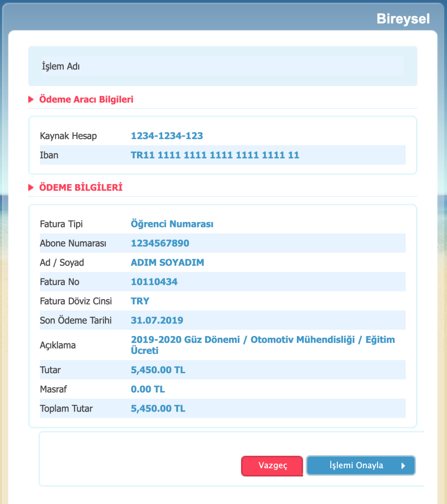
Task: Select the Toplam Tutar amount 5,450.00 TL
Action: 158,408
